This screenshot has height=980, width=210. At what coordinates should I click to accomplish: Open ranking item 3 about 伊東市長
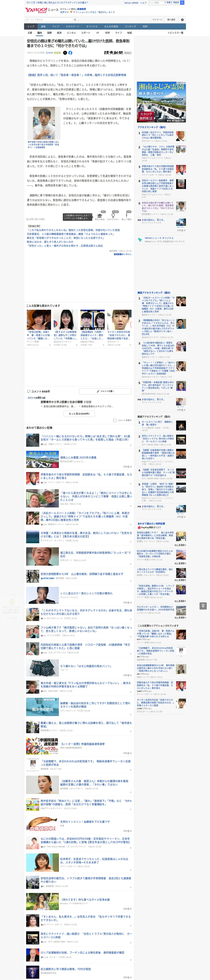pyautogui.click(x=158, y=169)
